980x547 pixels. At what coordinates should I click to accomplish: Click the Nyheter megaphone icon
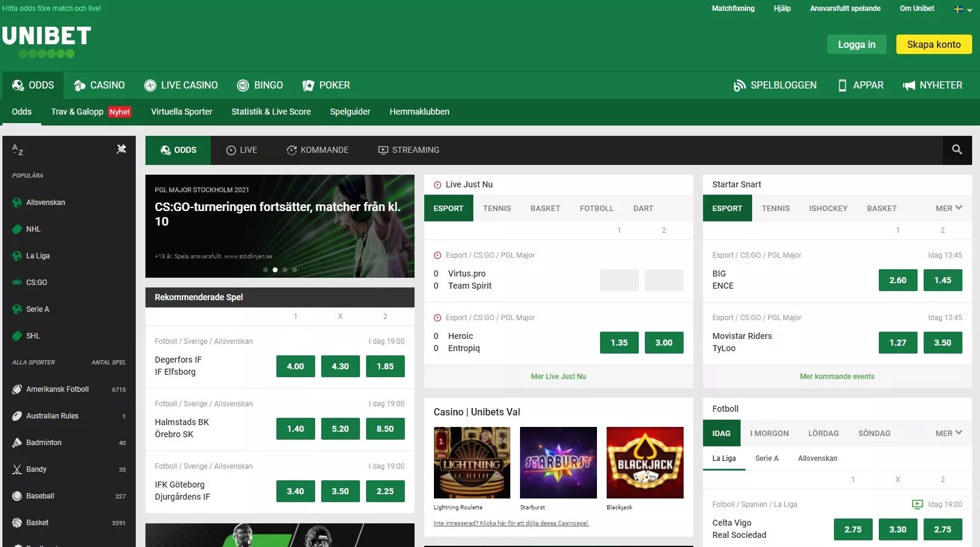(908, 86)
